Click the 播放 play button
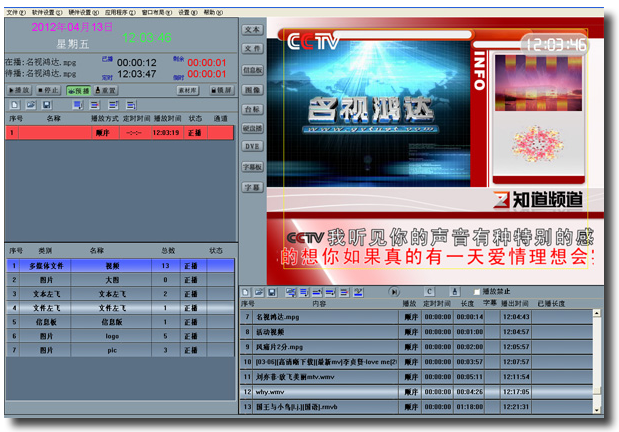The height and width of the screenshot is (432, 619). [x=19, y=90]
